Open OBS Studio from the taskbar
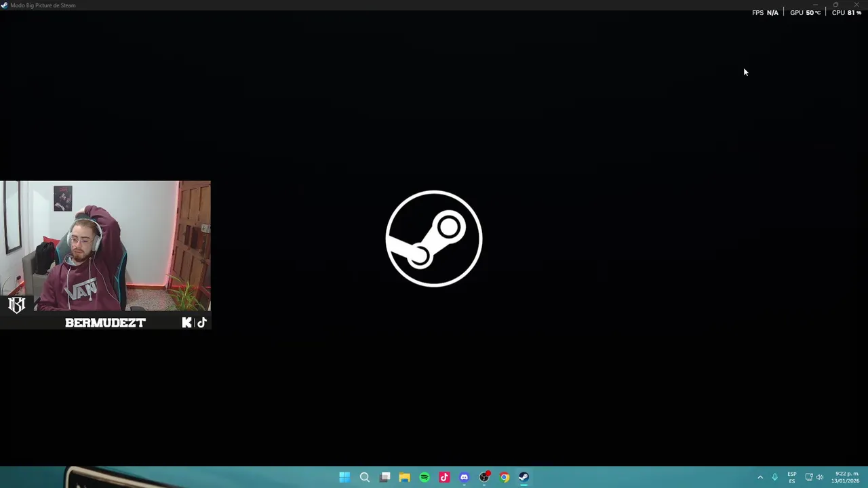Screen dimensions: 868x488 (x=484, y=477)
